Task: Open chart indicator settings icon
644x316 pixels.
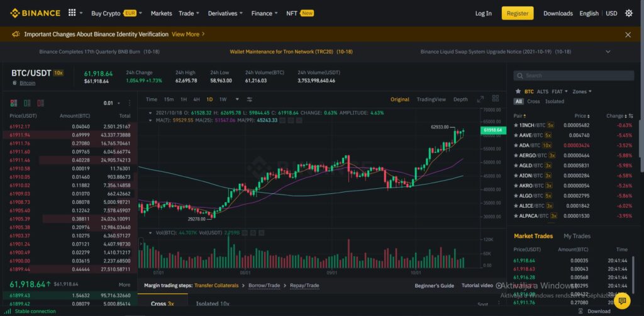Action: (249, 99)
